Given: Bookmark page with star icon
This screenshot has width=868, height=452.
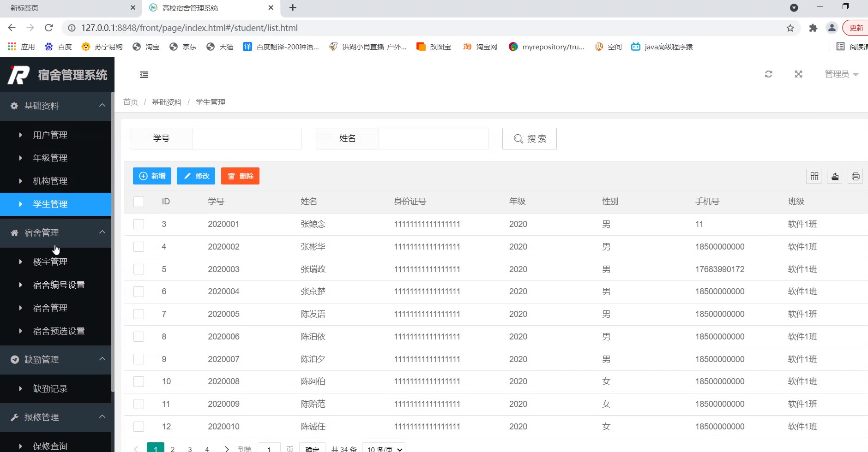Looking at the screenshot, I should click(790, 28).
